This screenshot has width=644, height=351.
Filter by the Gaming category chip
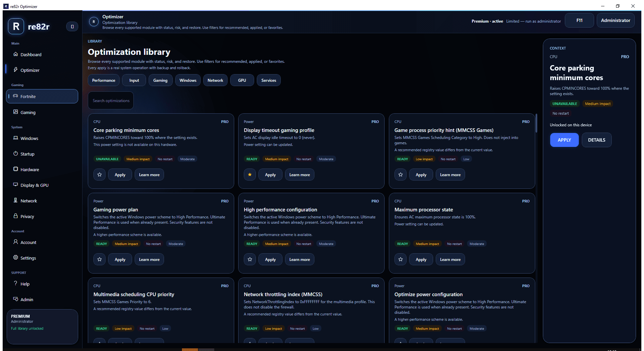[x=160, y=80]
